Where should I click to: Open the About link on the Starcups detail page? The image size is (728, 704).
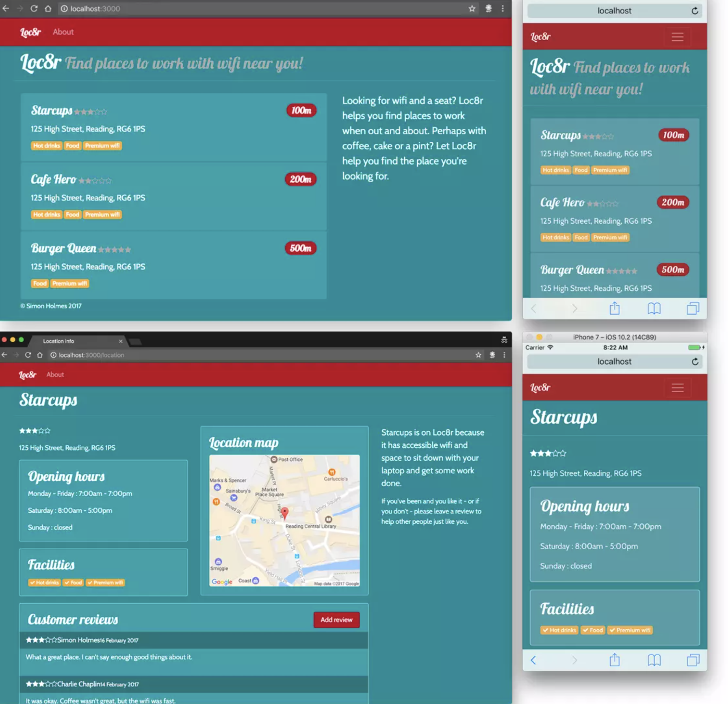click(55, 374)
